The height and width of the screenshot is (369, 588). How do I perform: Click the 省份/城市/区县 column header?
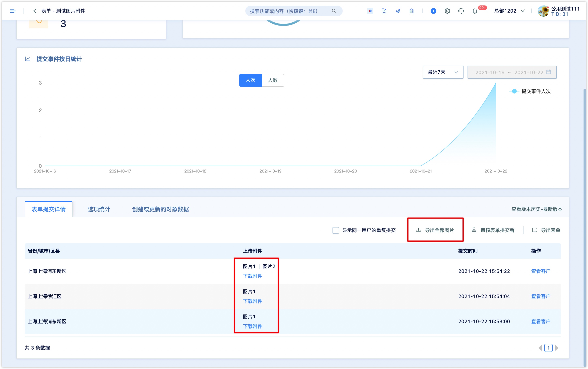[44, 251]
